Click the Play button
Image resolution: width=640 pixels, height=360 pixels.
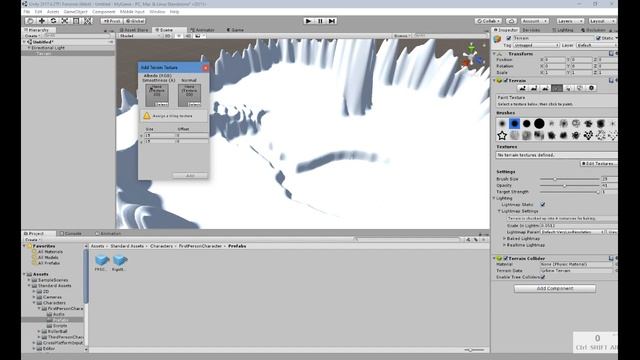point(309,21)
